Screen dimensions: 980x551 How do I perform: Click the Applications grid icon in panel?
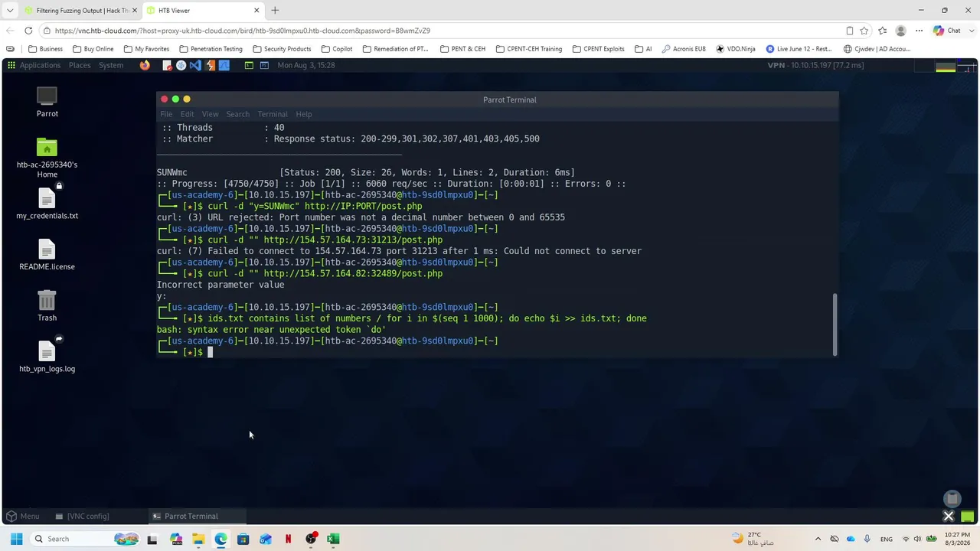coord(11,65)
